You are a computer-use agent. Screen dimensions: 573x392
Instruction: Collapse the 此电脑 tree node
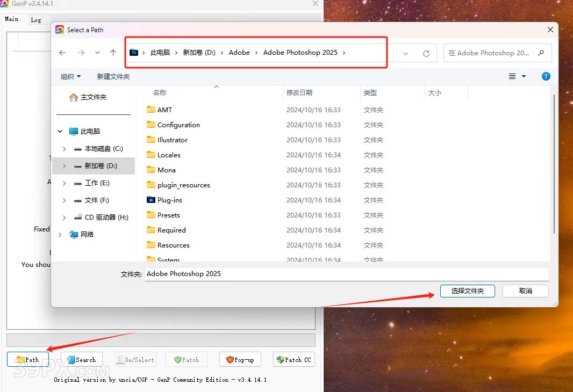pyautogui.click(x=60, y=132)
